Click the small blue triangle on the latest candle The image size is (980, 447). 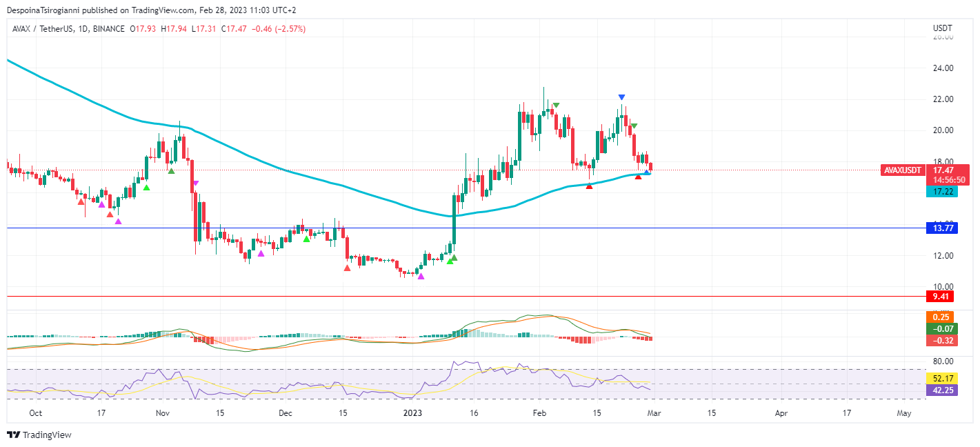point(647,172)
